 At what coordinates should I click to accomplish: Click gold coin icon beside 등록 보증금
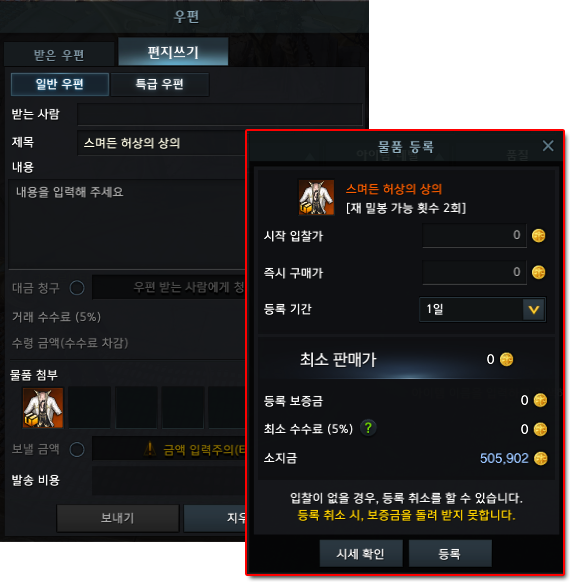tap(540, 400)
